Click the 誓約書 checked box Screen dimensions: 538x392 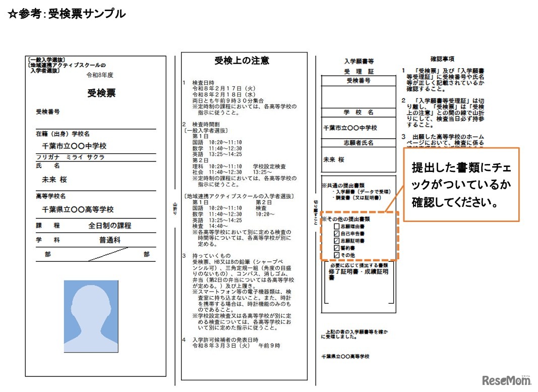[x=336, y=247]
